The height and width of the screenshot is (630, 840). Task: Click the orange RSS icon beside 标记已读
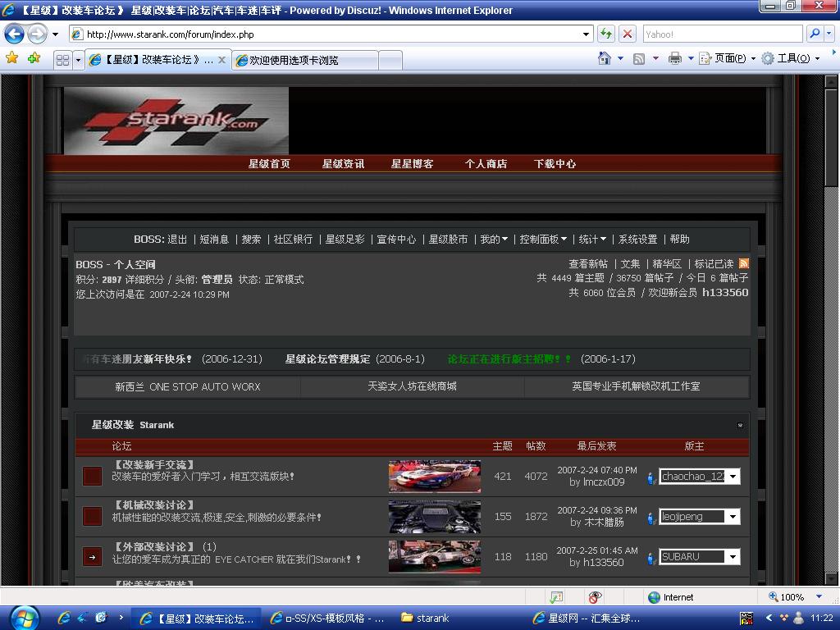click(x=743, y=263)
